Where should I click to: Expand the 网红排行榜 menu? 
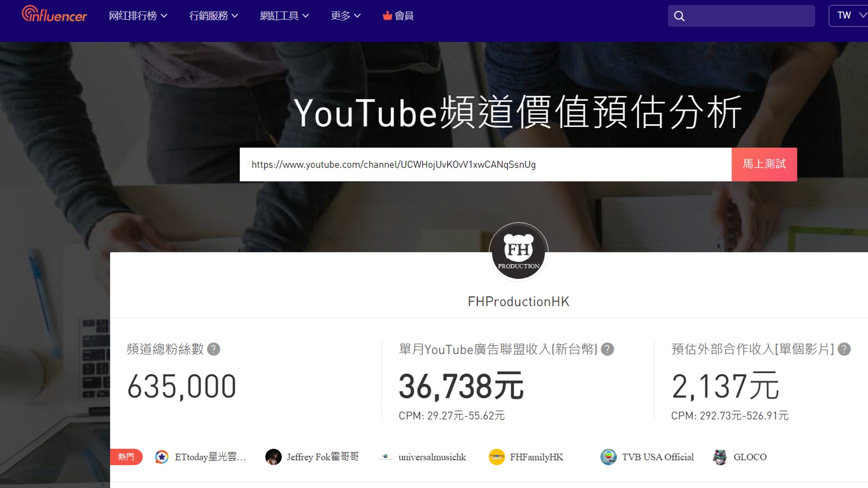pyautogui.click(x=138, y=16)
